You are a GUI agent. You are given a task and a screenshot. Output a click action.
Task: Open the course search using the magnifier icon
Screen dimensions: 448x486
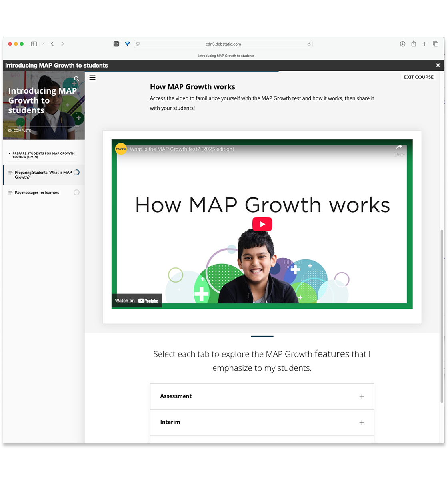[76, 78]
